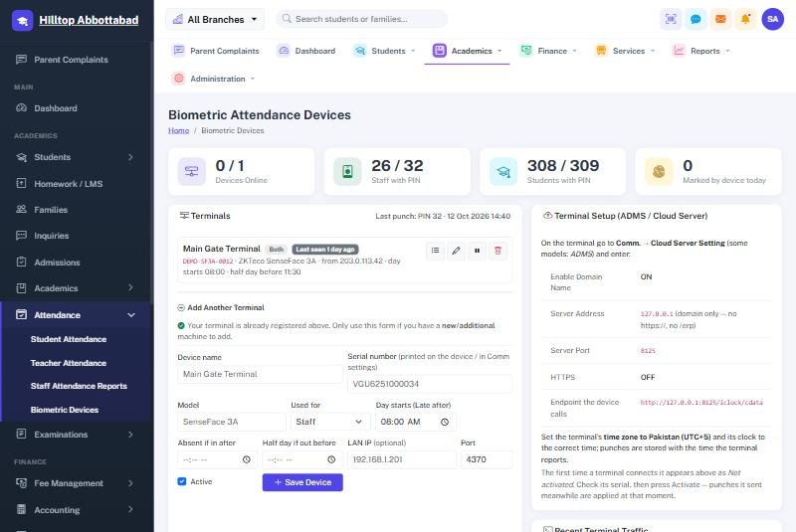
Task: Click the Families sidebar icon
Action: point(21,209)
